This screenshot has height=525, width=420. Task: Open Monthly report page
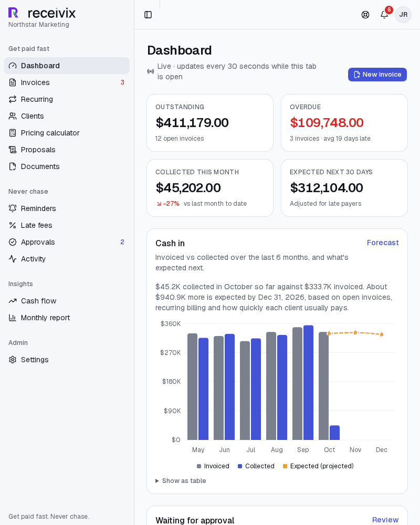click(x=67, y=318)
